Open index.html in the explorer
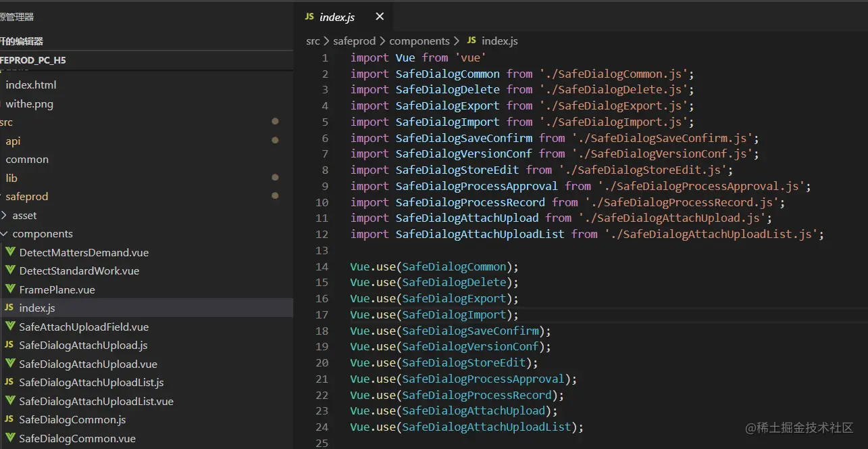Image resolution: width=868 pixels, height=449 pixels. pyautogui.click(x=31, y=85)
